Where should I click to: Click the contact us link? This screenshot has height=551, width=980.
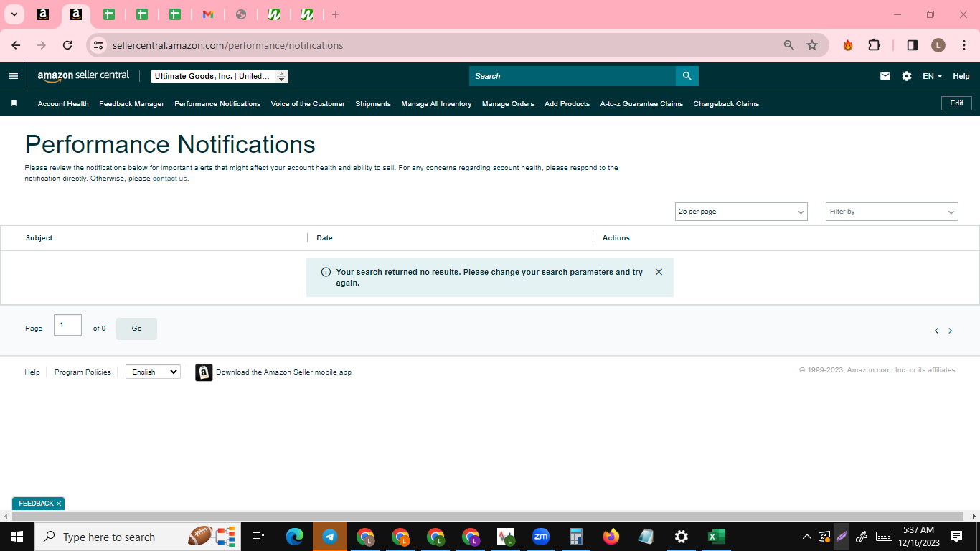169,179
